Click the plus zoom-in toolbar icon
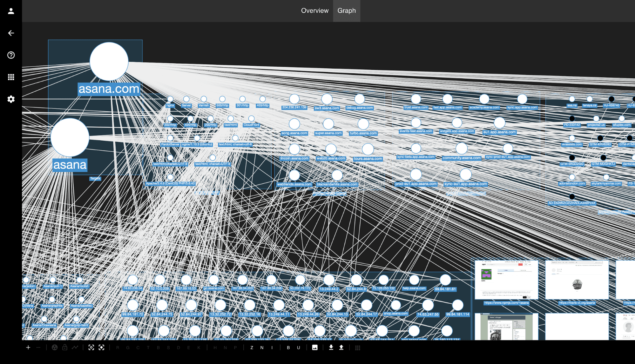This screenshot has width=635, height=364. point(28,347)
